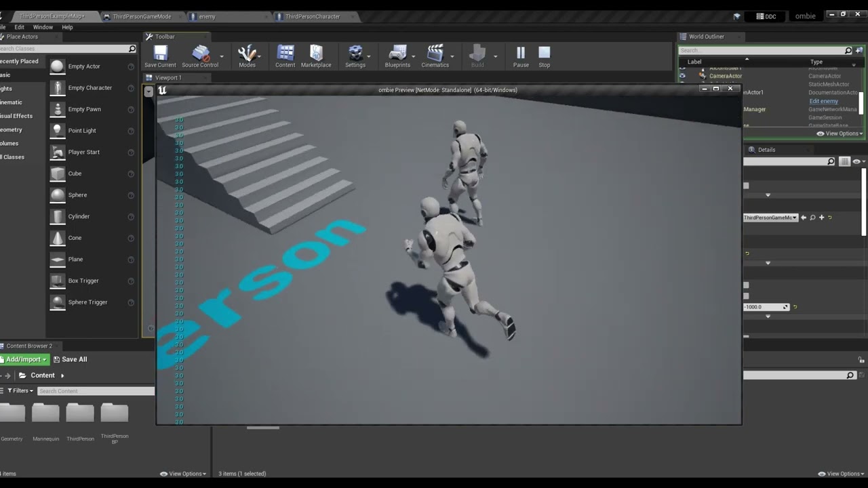The width and height of the screenshot is (868, 488).
Task: Open Build options dropdown arrow
Action: click(495, 57)
